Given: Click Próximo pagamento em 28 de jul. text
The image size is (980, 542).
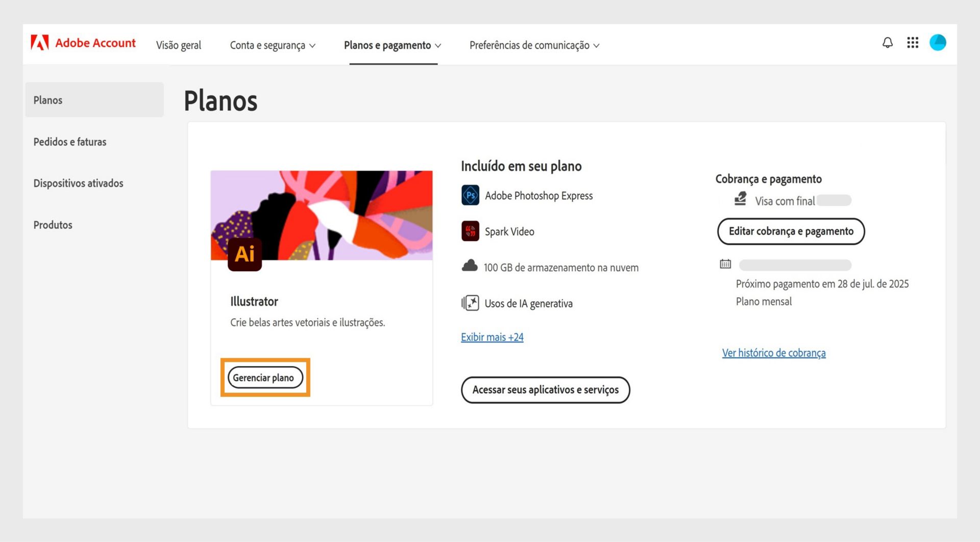Looking at the screenshot, I should click(822, 284).
